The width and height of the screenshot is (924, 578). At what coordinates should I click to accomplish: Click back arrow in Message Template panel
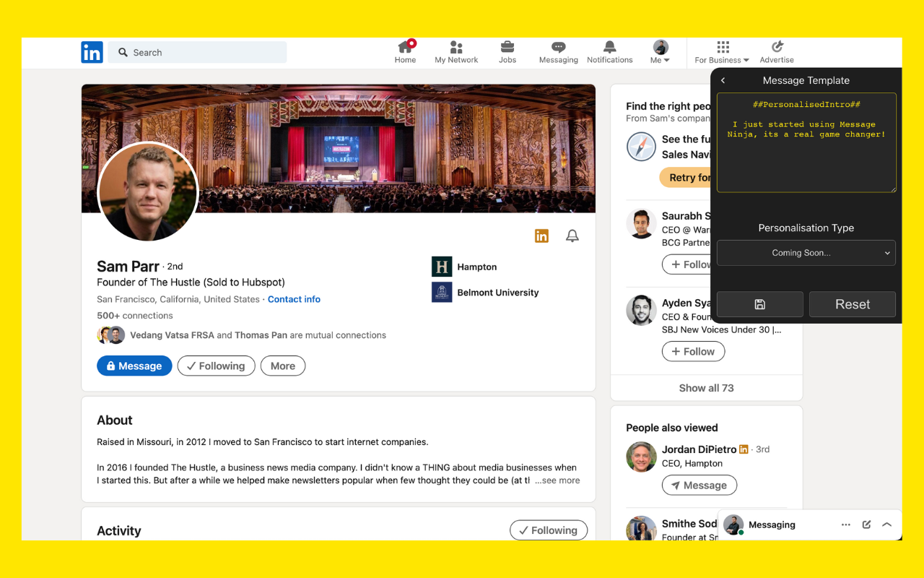tap(723, 81)
